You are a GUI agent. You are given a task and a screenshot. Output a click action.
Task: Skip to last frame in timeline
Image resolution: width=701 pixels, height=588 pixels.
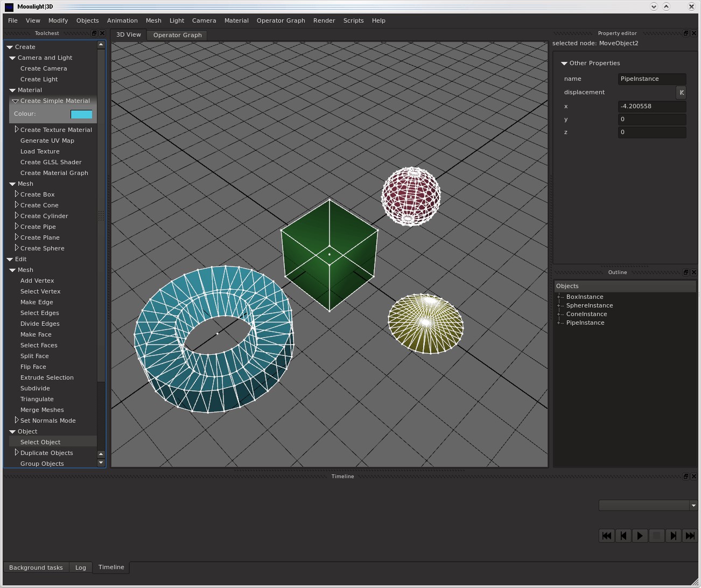(x=690, y=536)
